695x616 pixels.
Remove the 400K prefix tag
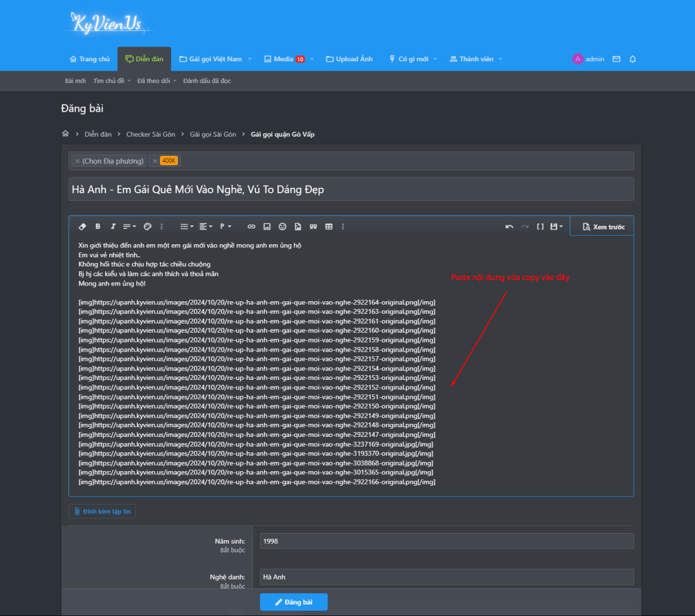click(155, 161)
